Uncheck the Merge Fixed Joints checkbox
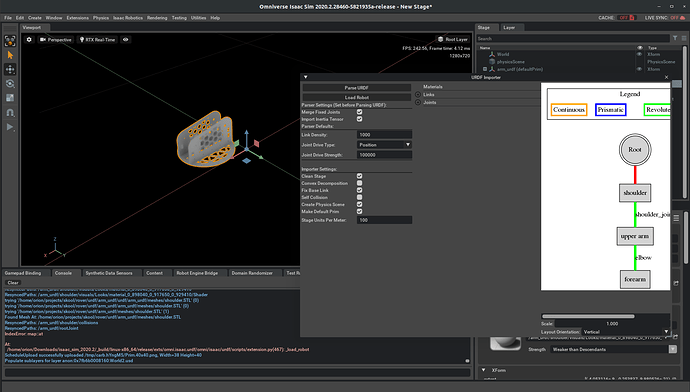The width and height of the screenshot is (690, 392). coord(360,112)
